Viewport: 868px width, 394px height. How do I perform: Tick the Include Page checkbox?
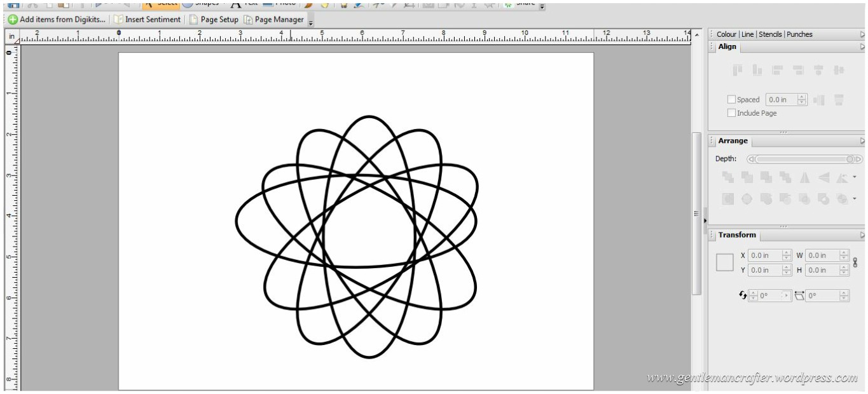tap(731, 113)
